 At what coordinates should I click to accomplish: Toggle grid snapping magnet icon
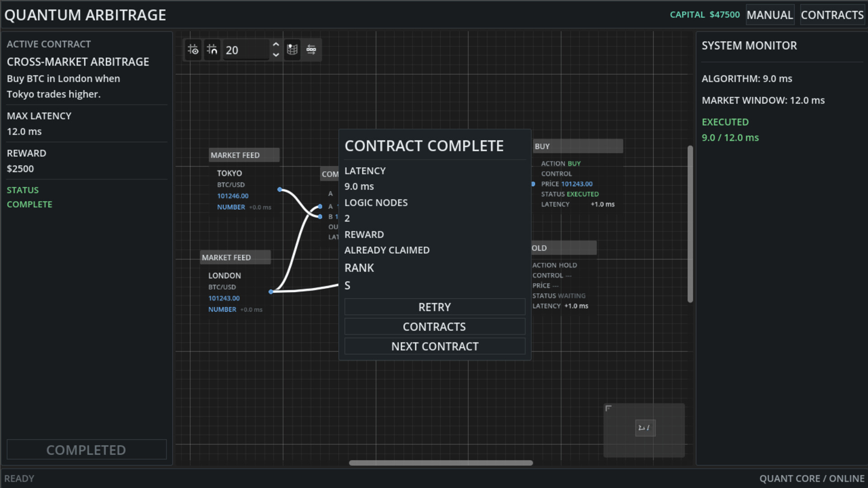[212, 50]
